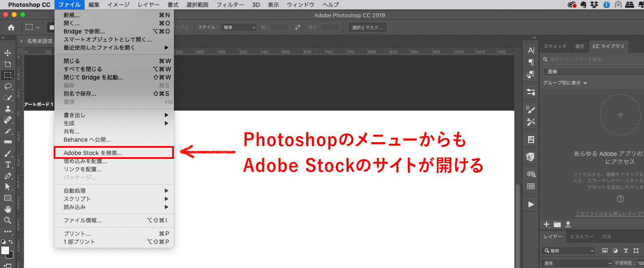Screen dimensions: 644x268
Task: Click the 選択とマスク... button
Action: [368, 27]
